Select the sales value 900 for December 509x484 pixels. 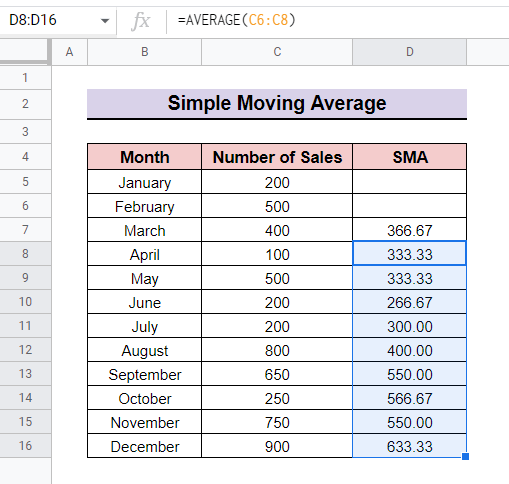point(277,446)
